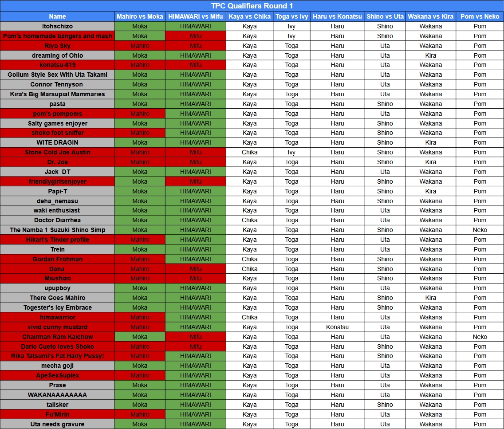Click the name cell waki enthusiast
This screenshot has height=429, width=504.
(x=58, y=210)
